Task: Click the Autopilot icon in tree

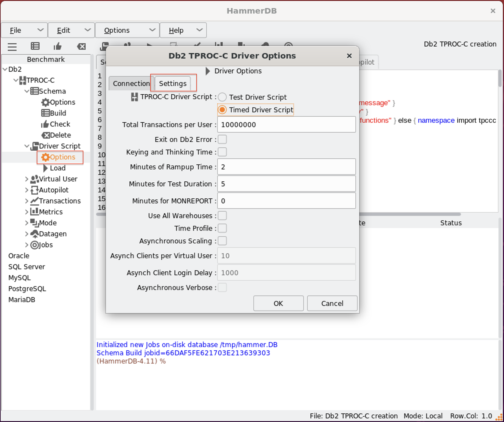Action: click(x=34, y=190)
